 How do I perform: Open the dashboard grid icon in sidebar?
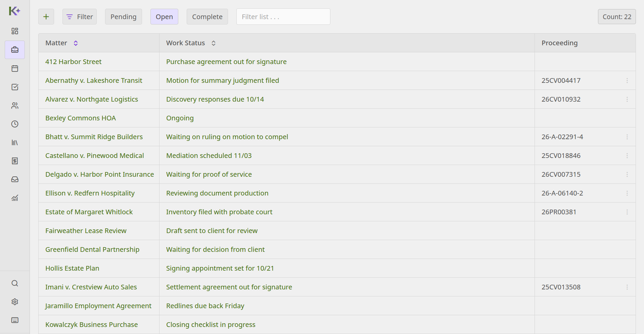[x=15, y=31]
